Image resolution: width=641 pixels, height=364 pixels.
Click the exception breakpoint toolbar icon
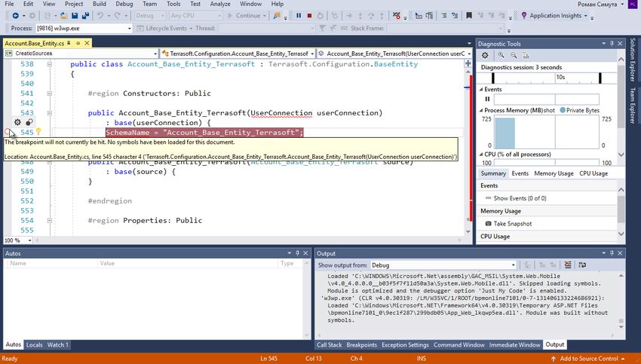tap(397, 16)
